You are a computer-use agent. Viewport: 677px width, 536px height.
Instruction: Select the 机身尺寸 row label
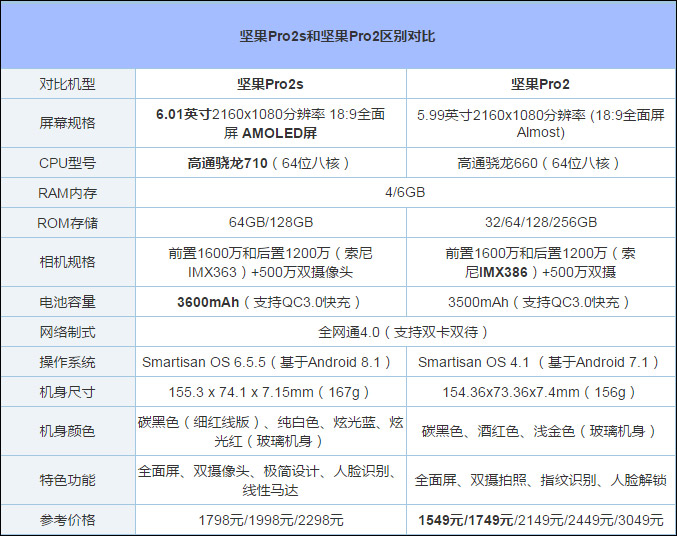point(68,392)
